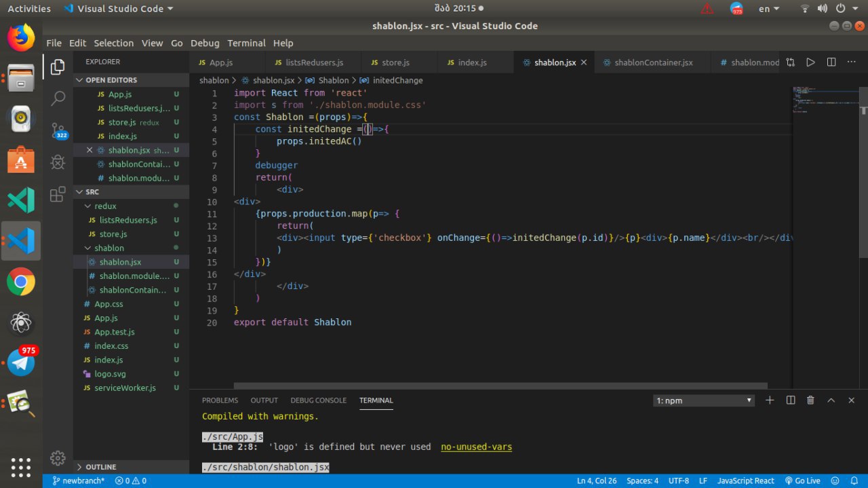Open the '1: npm' terminal dropdown
Viewport: 868px width, 488px height.
coord(704,400)
